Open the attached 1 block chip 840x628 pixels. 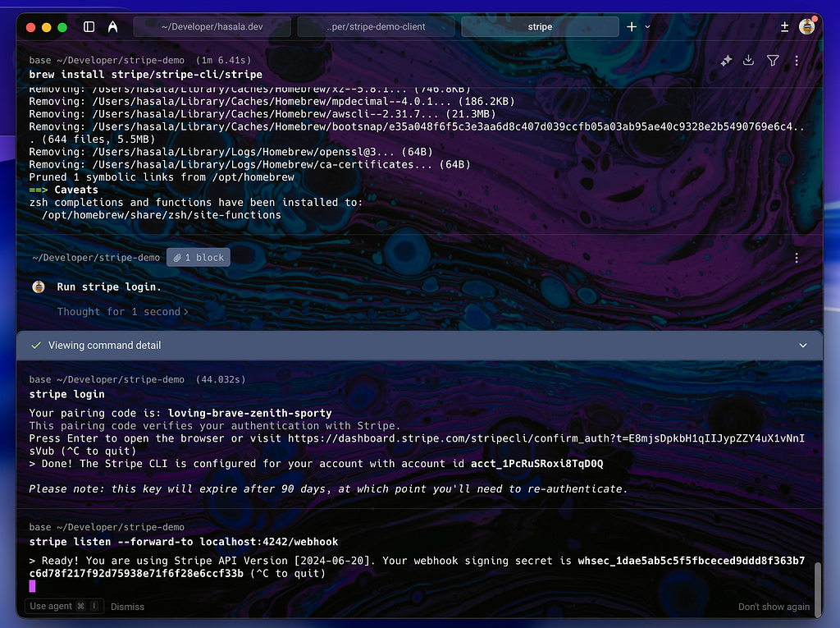coord(199,258)
